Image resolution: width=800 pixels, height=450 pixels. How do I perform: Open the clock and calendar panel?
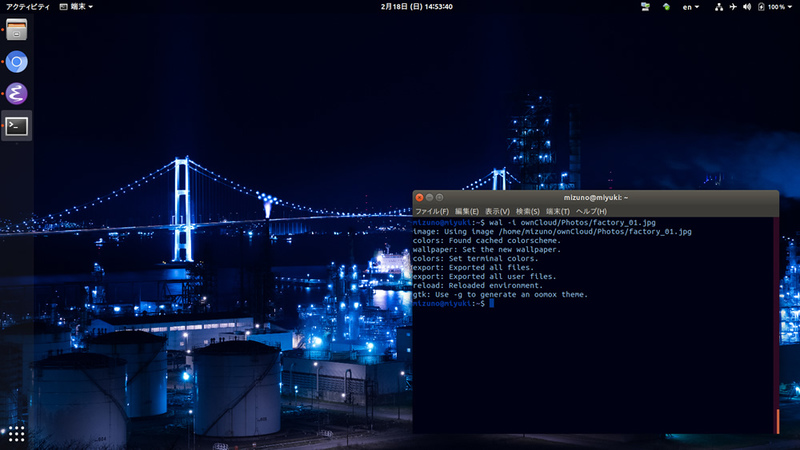416,7
